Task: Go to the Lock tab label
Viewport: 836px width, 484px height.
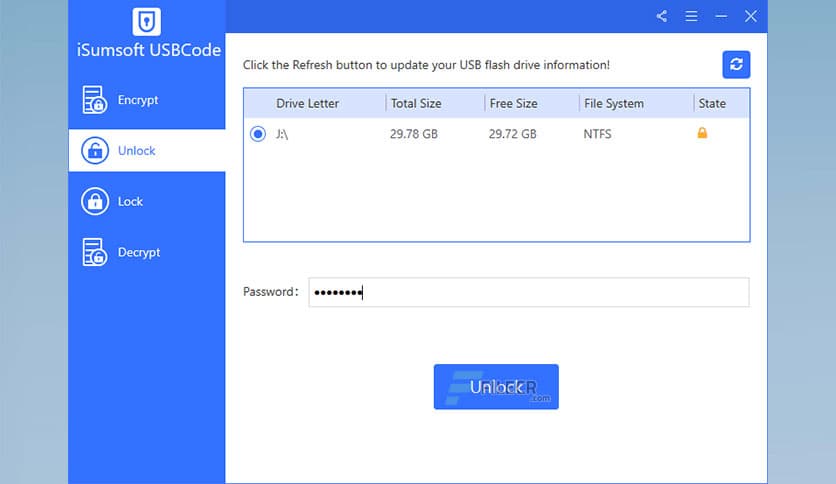Action: click(130, 201)
